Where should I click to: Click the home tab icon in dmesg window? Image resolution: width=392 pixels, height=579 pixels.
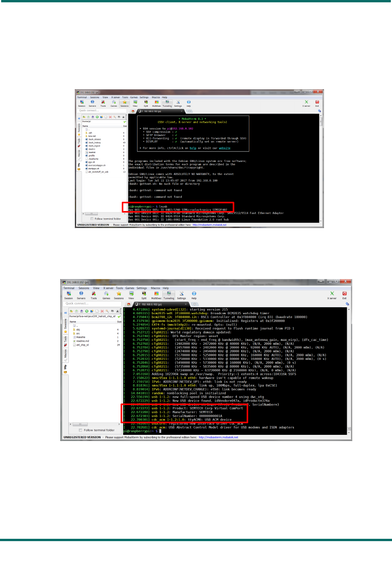129,304
